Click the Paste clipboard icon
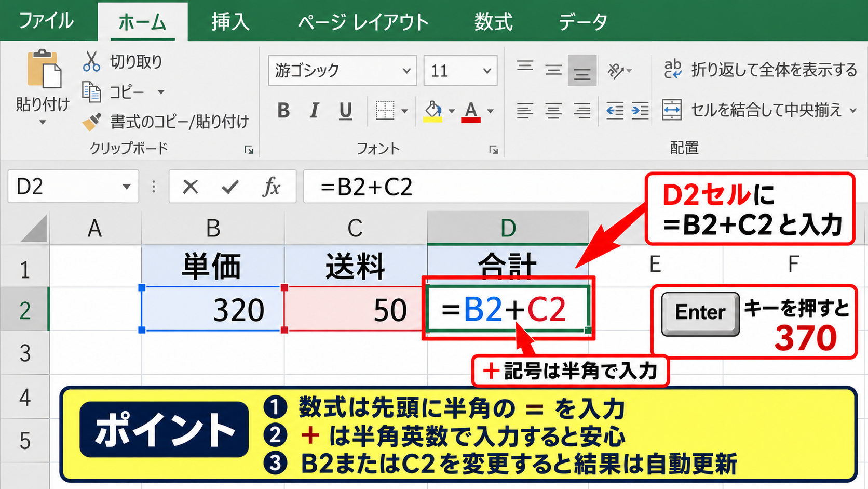Screen dimensions: 868x489 (44, 69)
